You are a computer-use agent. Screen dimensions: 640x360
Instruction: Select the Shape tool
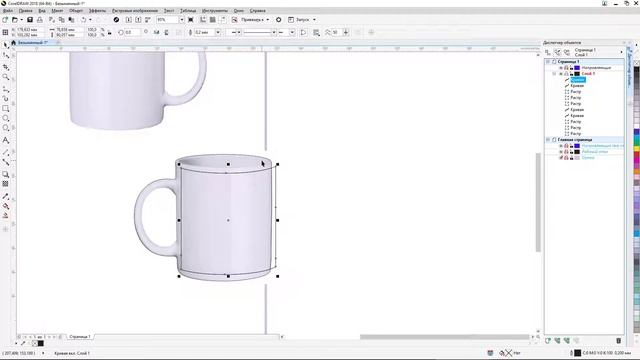[6, 56]
